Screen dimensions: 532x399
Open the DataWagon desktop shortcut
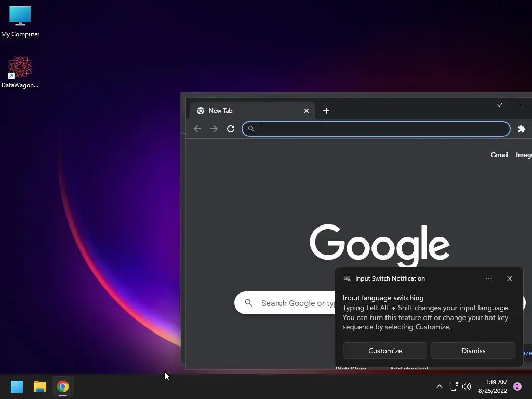(20, 72)
